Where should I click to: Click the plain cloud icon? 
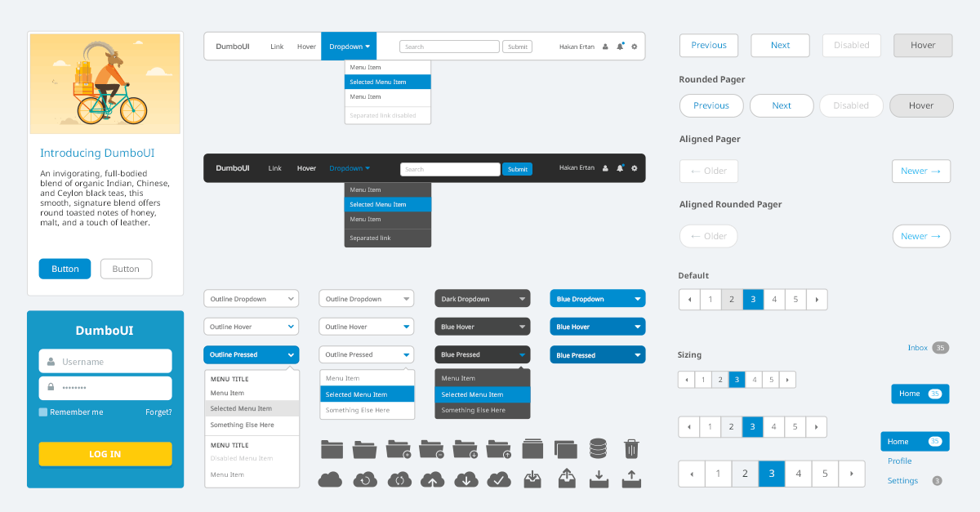330,479
